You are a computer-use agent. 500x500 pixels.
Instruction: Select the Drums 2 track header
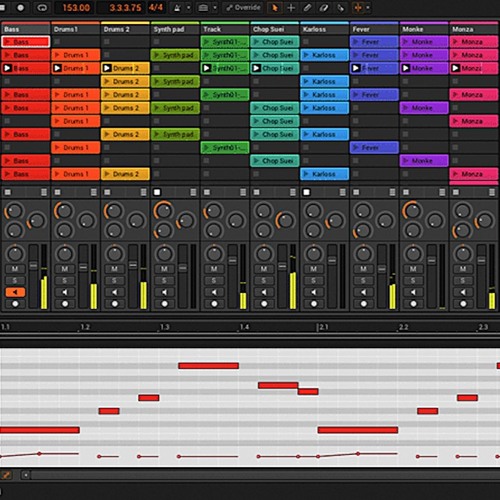pos(125,29)
